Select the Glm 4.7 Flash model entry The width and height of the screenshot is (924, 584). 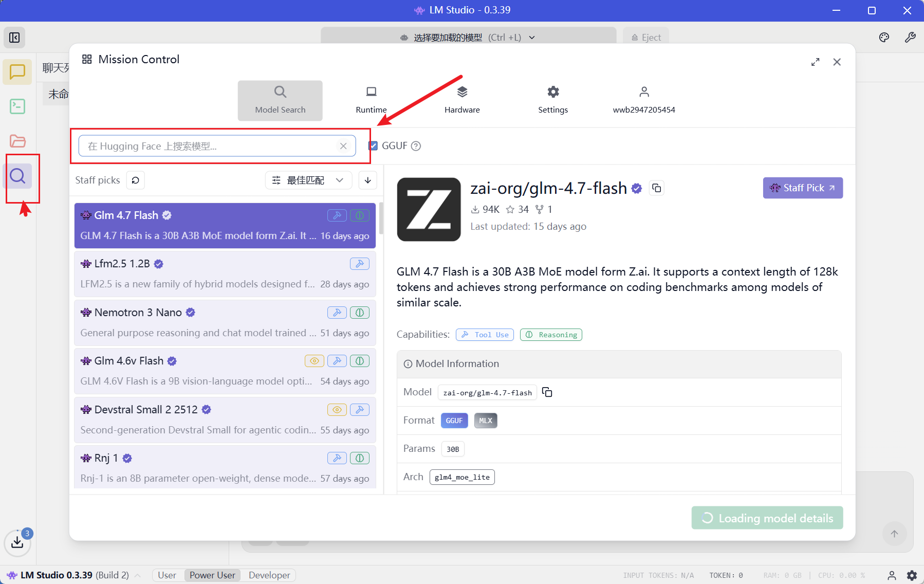tap(225, 226)
